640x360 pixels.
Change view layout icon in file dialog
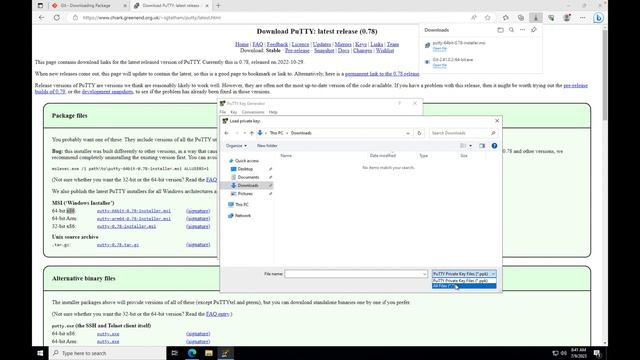click(463, 146)
